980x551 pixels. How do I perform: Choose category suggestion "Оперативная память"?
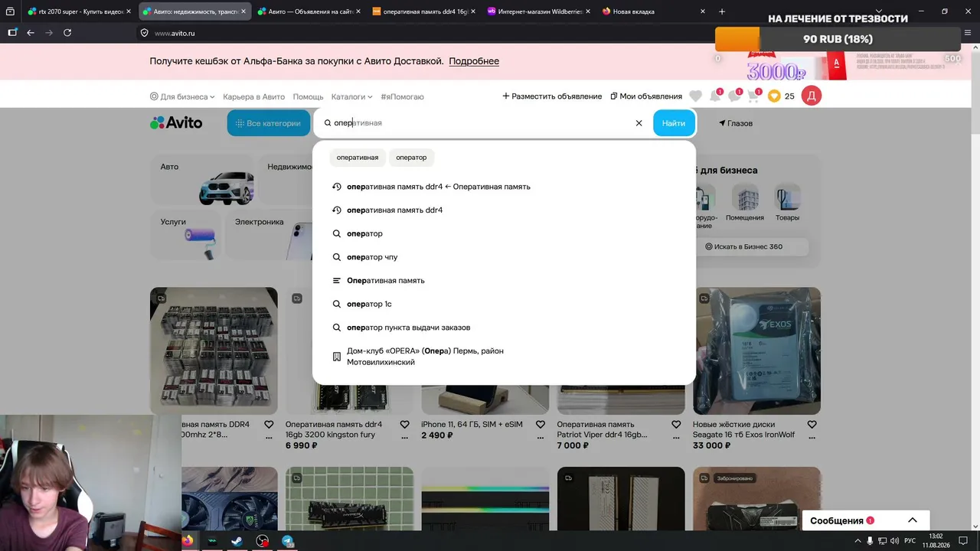(505, 281)
